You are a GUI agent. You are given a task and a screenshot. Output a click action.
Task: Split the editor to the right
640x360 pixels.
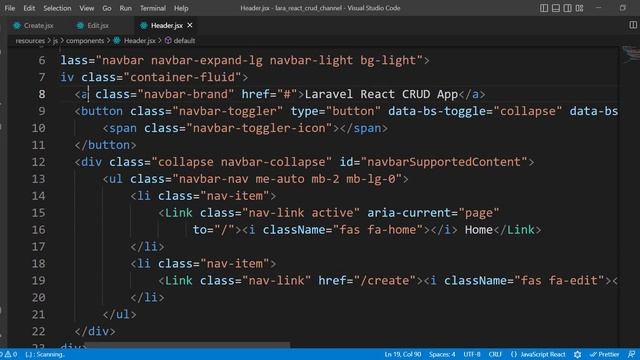tap(633, 25)
